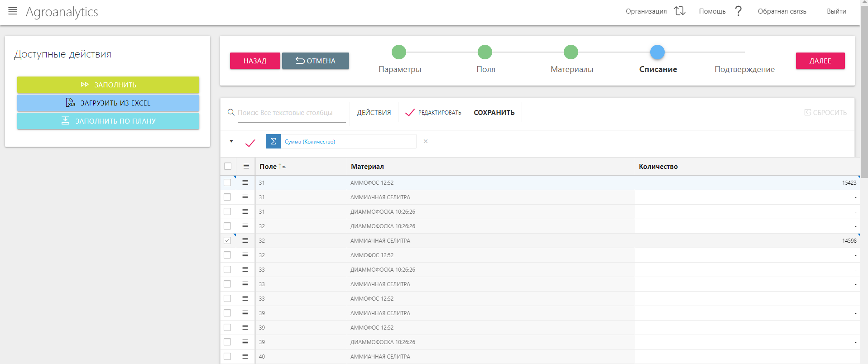Click the help question mark icon
Screen dimensions: 868x364
point(739,11)
